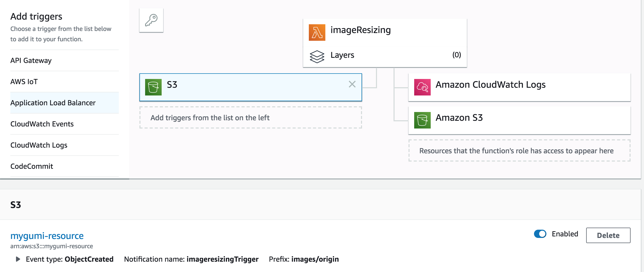Image resolution: width=644 pixels, height=272 pixels.
Task: Click the Amazon S3 resource bucket icon
Action: (x=422, y=120)
